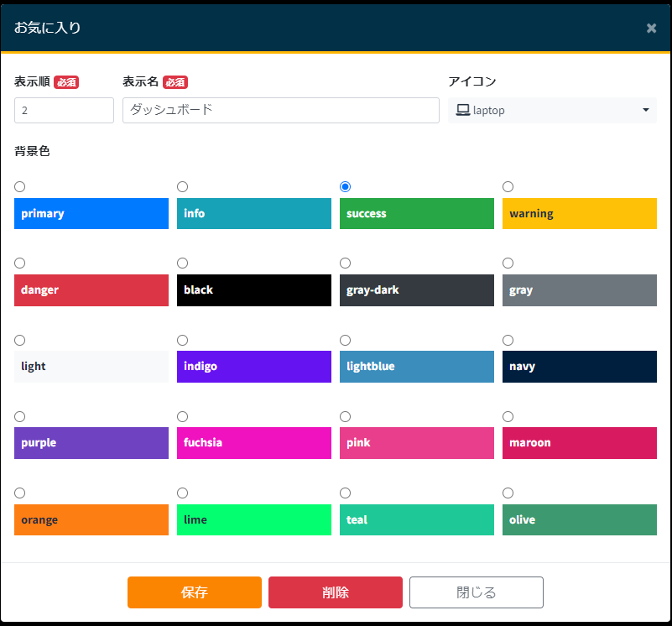Pick the navy radio button
This screenshot has height=626, width=672.
coord(508,340)
